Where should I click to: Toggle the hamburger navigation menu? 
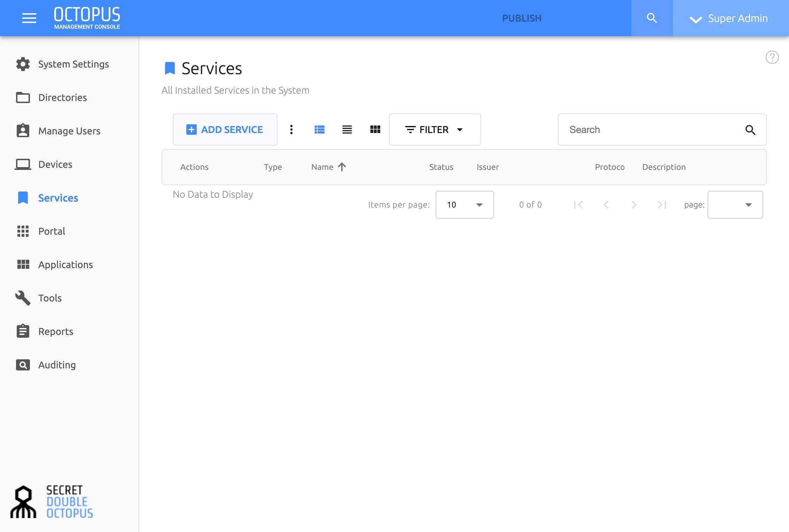coord(29,18)
